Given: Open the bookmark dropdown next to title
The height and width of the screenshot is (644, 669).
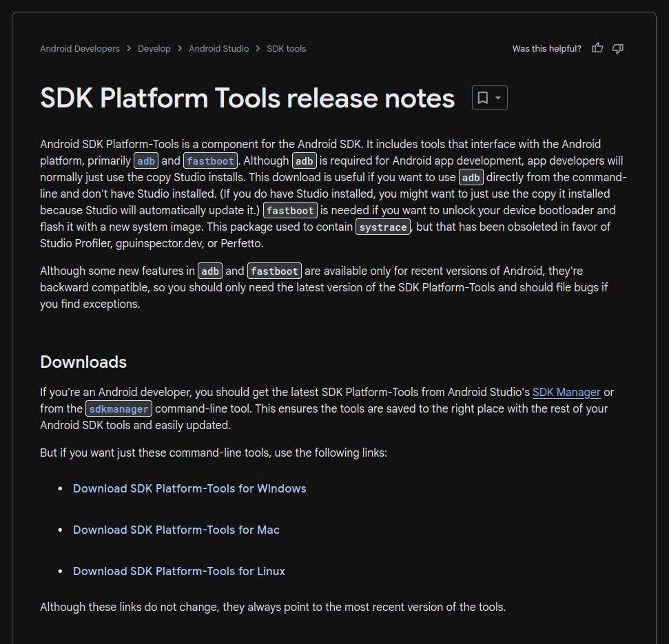Looking at the screenshot, I should pyautogui.click(x=489, y=98).
